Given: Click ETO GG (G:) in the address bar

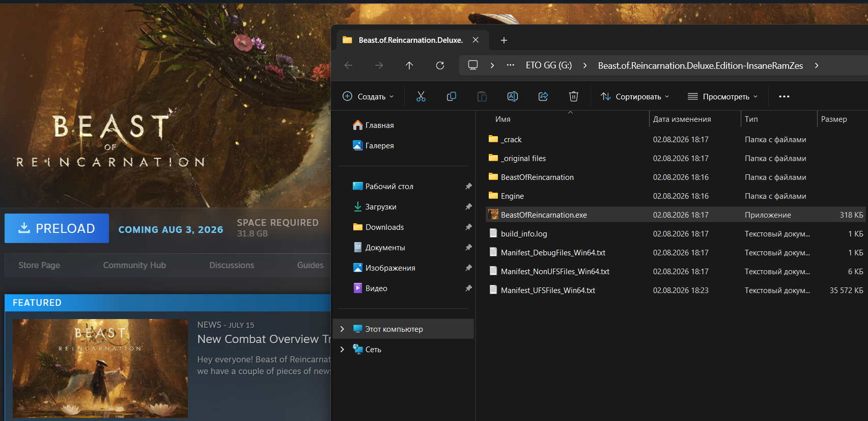Looking at the screenshot, I should pyautogui.click(x=549, y=65).
